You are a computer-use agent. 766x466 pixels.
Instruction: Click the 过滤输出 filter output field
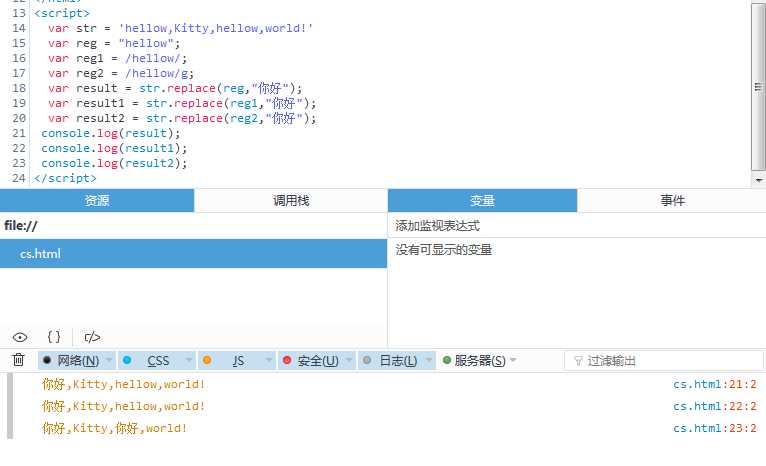click(x=663, y=361)
